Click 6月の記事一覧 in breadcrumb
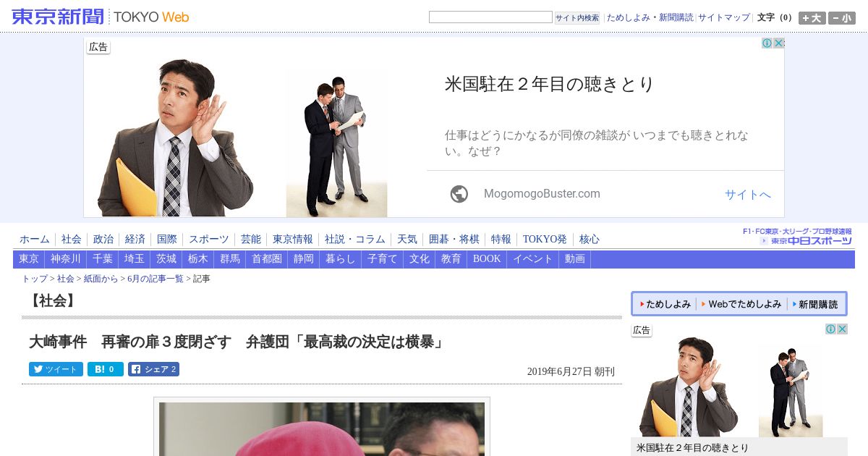Image resolution: width=868 pixels, height=456 pixels. (156, 279)
